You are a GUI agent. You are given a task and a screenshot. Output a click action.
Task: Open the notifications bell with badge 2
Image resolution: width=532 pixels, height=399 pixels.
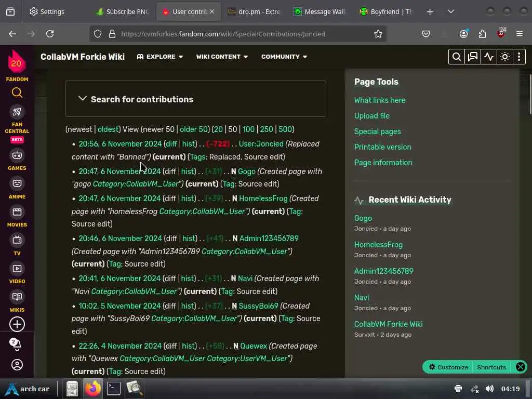click(16, 345)
